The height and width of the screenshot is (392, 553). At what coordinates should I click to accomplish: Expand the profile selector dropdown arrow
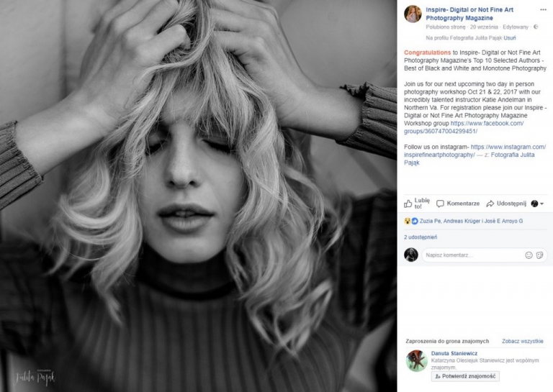541,204
